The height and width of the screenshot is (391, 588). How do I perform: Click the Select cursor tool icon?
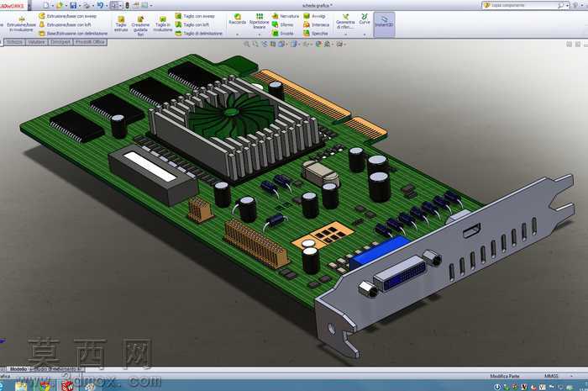tap(114, 5)
